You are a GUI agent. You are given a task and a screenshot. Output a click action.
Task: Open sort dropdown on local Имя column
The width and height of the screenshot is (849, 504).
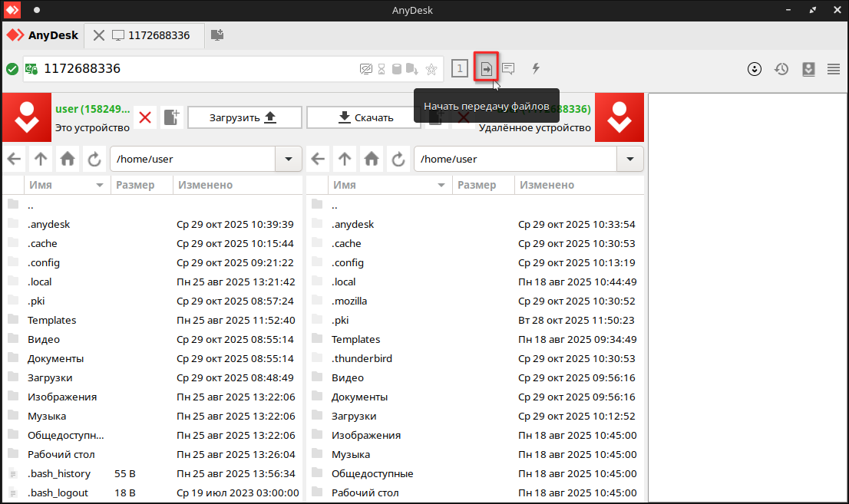coord(99,186)
